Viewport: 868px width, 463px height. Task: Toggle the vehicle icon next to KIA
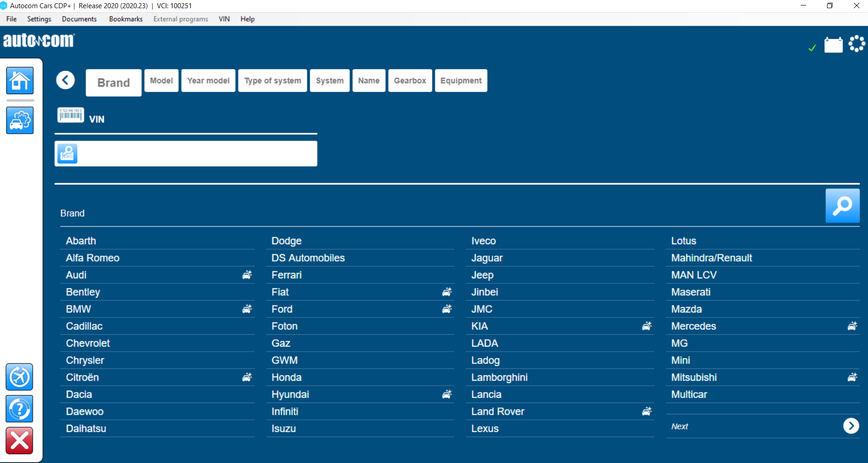click(x=647, y=326)
